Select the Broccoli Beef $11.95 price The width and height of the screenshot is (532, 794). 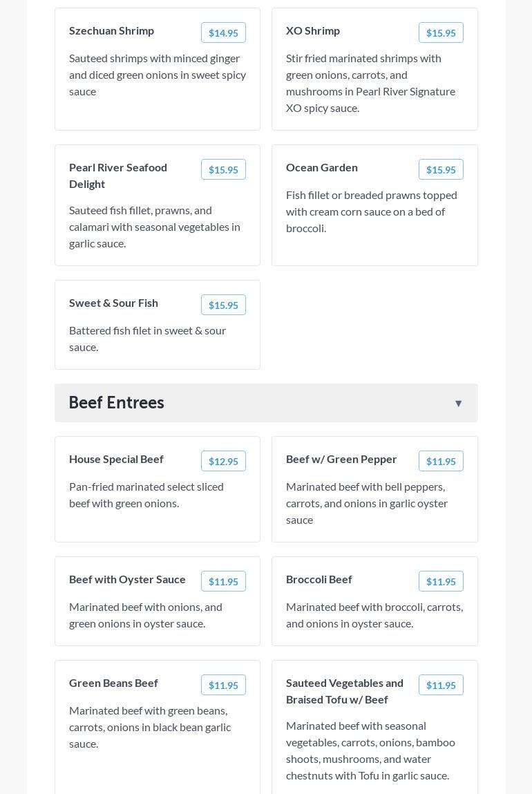(441, 582)
